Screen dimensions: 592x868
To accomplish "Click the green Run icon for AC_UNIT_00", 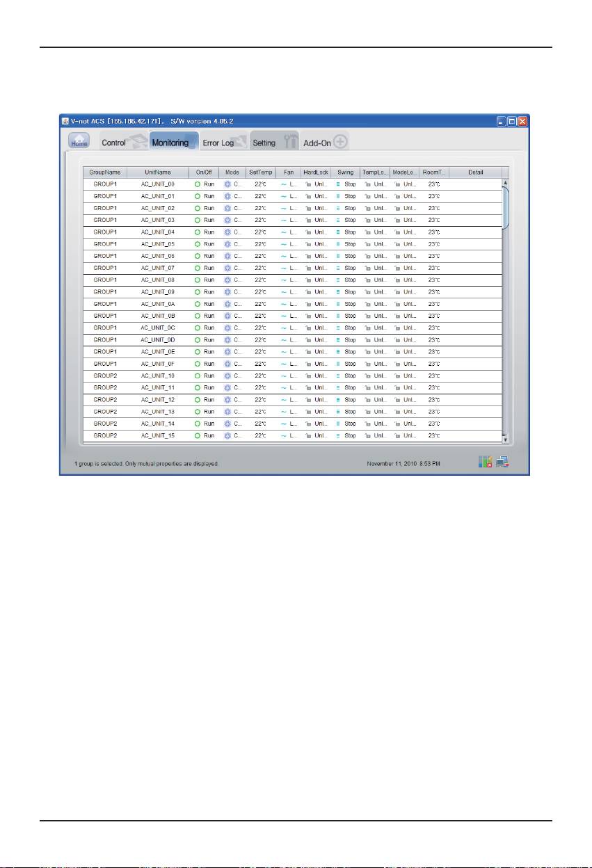I will coord(198,184).
